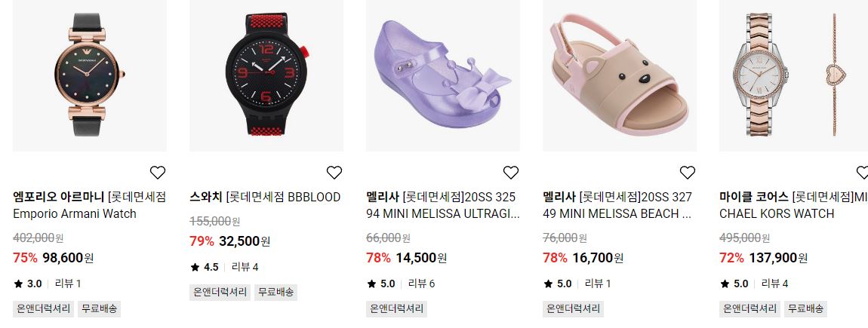Click 무료배송 tag under Armani watch

[x=100, y=308]
